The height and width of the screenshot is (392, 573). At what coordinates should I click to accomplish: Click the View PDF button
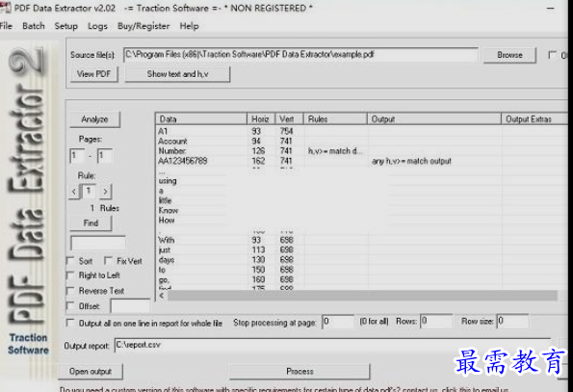[x=94, y=74]
